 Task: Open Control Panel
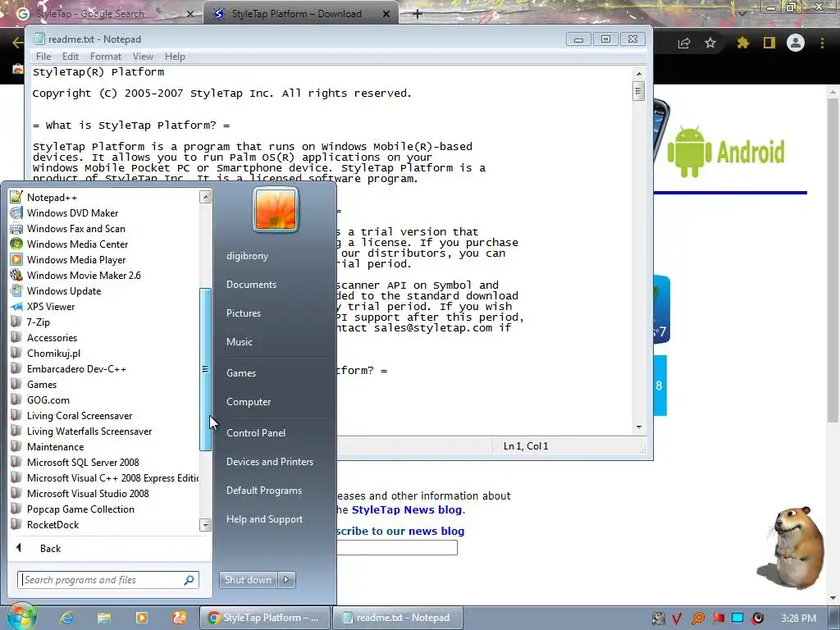256,433
